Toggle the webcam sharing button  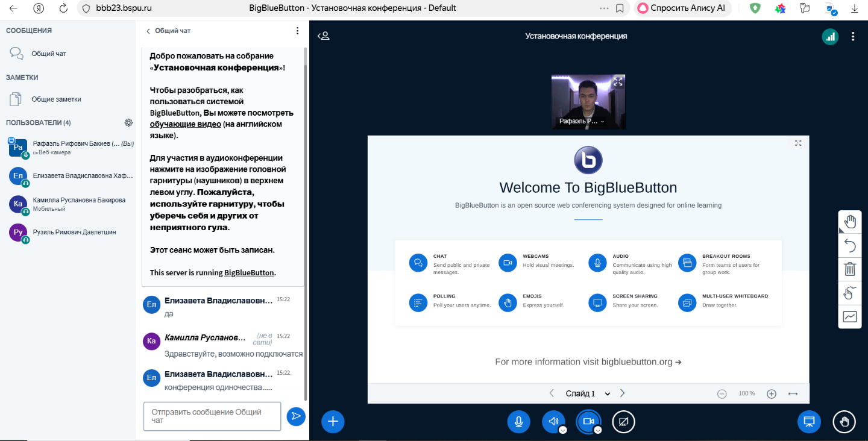click(588, 421)
